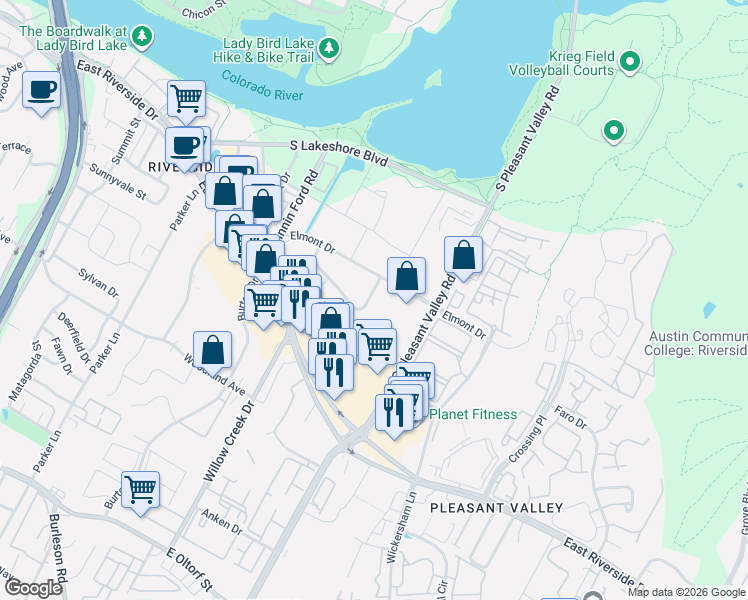Click the Colorado River label
This screenshot has height=600, width=748.
click(x=262, y=86)
